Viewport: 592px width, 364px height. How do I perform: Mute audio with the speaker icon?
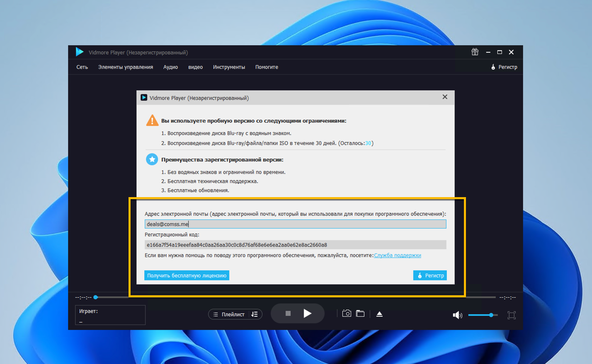click(x=457, y=315)
